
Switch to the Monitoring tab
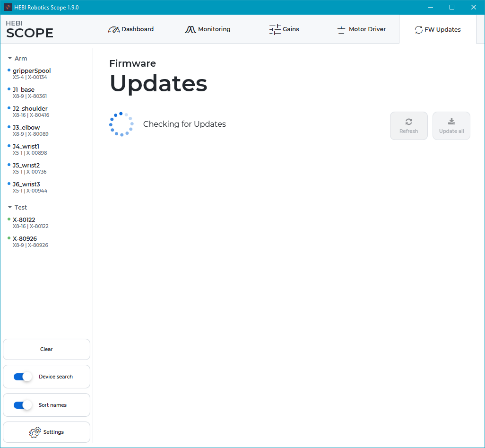tap(208, 29)
